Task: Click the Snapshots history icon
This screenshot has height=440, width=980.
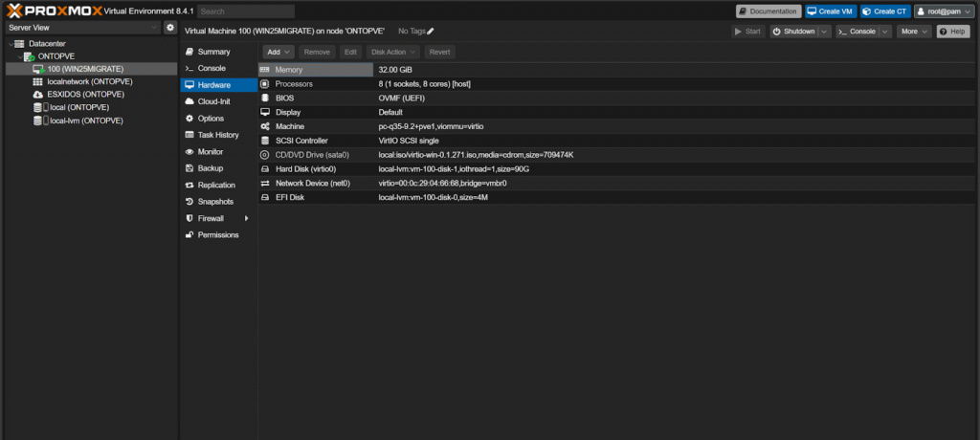Action: click(x=189, y=202)
